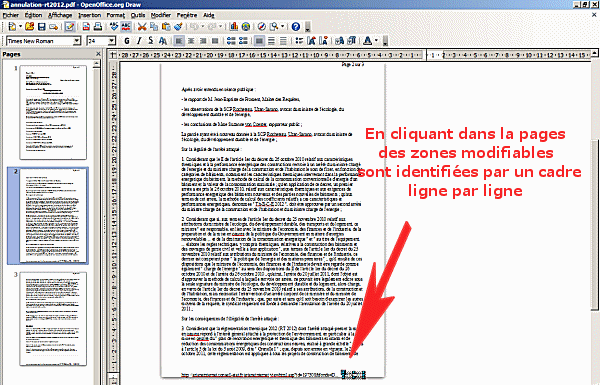Click the New document icon

pyautogui.click(x=12, y=26)
